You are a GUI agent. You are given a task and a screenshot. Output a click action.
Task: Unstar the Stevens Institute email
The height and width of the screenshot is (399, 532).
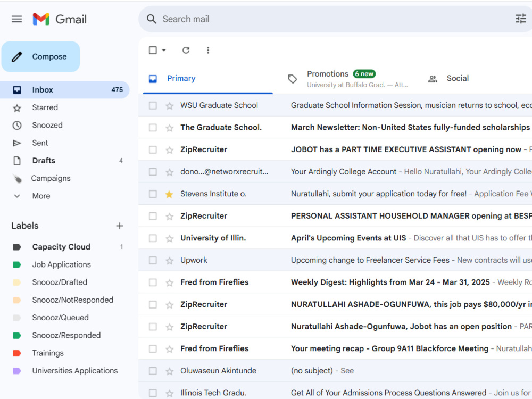(169, 194)
